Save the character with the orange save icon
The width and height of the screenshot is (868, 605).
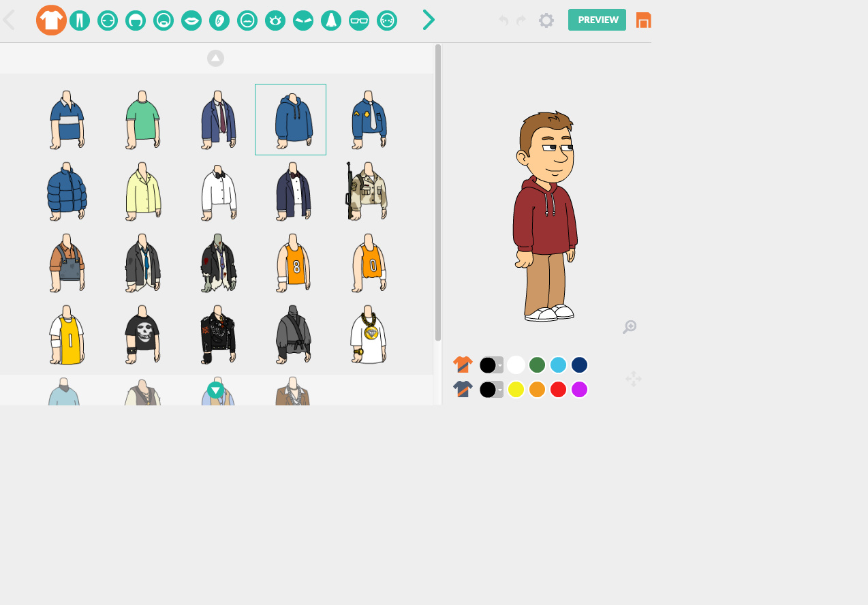click(x=643, y=20)
